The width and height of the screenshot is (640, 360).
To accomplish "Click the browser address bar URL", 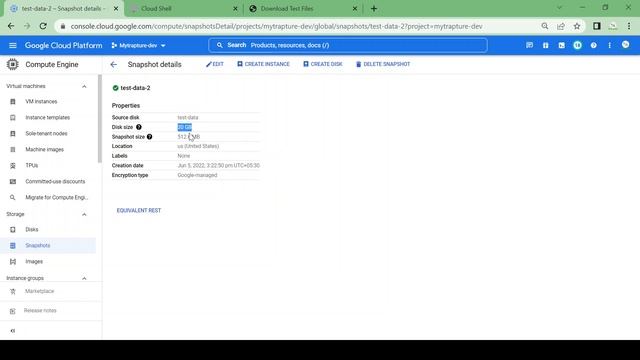I will point(276,26).
